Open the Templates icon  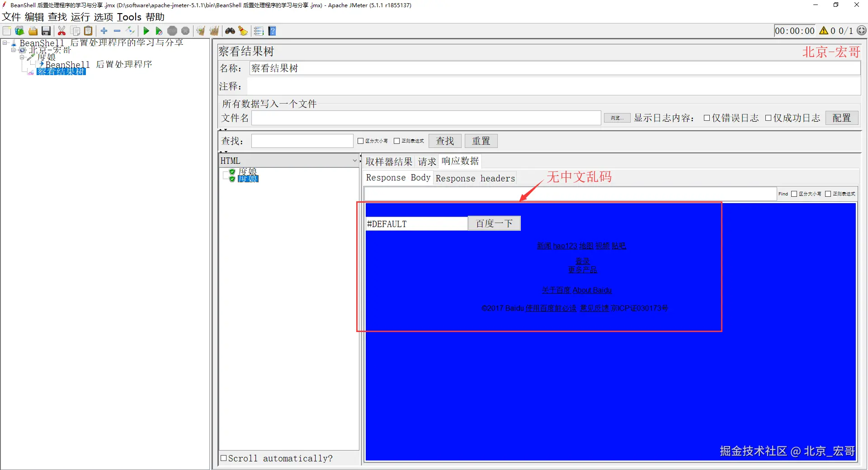19,31
